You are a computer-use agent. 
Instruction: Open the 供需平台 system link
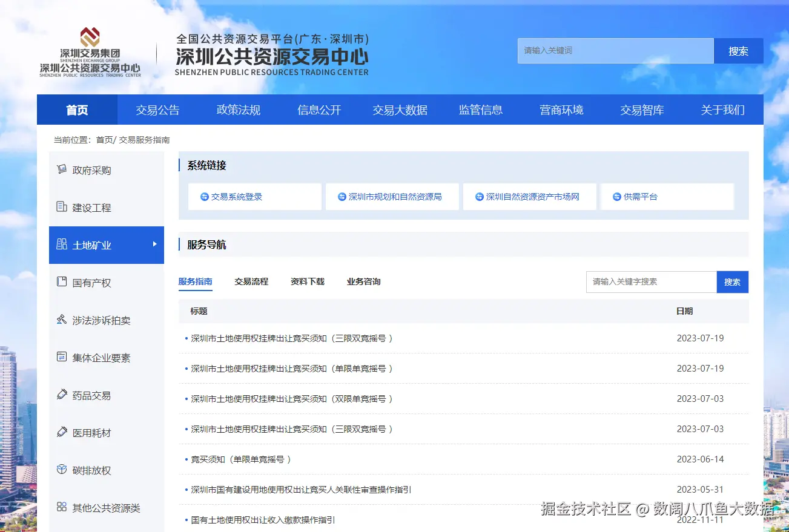[667, 197]
